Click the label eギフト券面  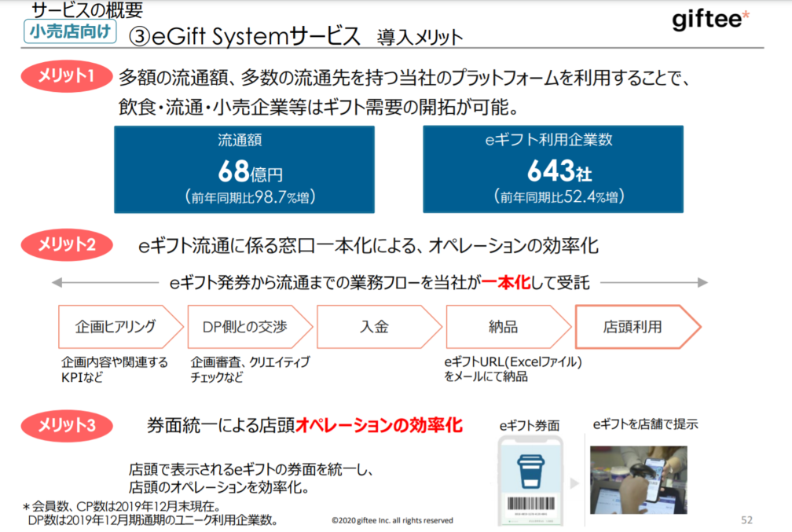point(530,425)
